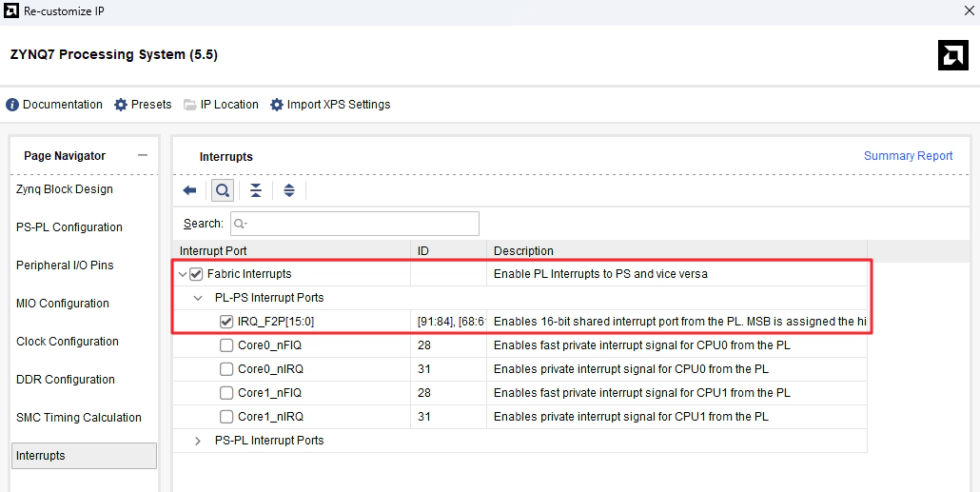Viewport: 980px width, 492px height.
Task: Open Documentation info icon link
Action: pos(54,105)
